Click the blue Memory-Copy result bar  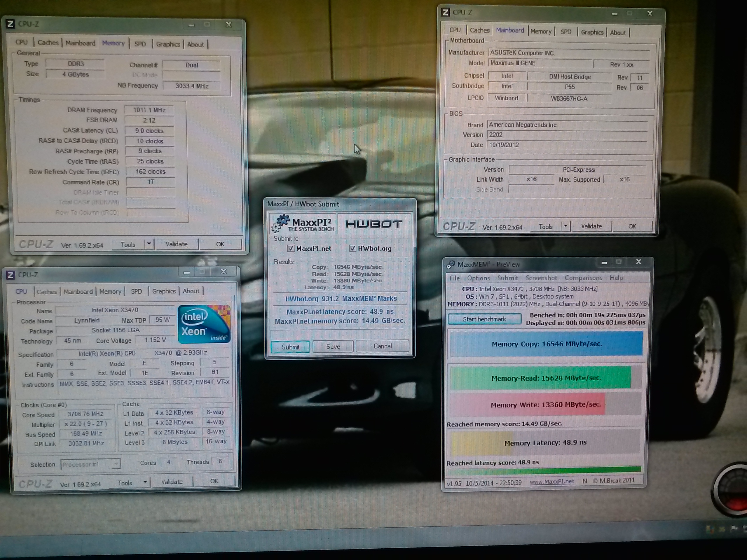(546, 344)
